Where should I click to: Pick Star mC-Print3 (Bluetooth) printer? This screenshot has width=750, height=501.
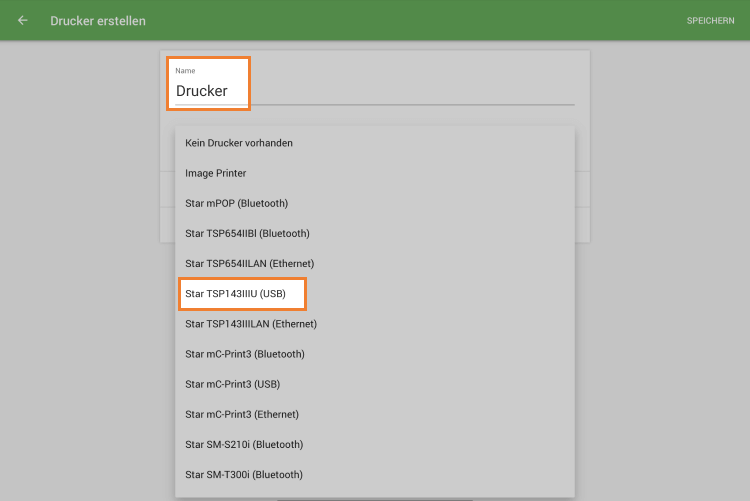click(245, 354)
